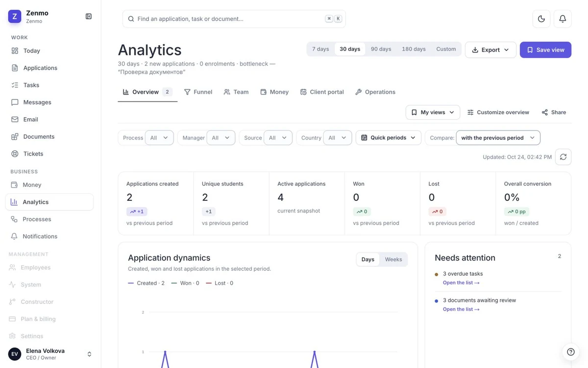Click the refresh data icon
Viewport: 588px width, 368px height.
pyautogui.click(x=563, y=157)
